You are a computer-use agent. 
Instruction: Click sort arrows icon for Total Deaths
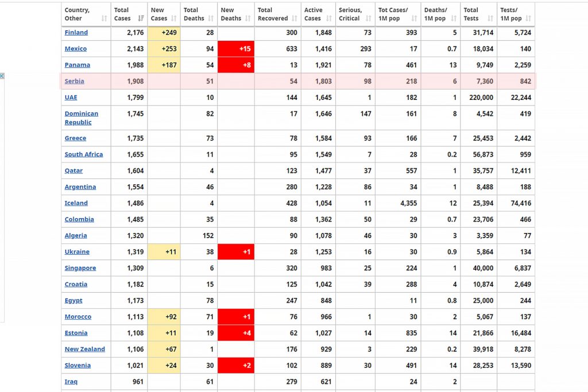point(211,18)
